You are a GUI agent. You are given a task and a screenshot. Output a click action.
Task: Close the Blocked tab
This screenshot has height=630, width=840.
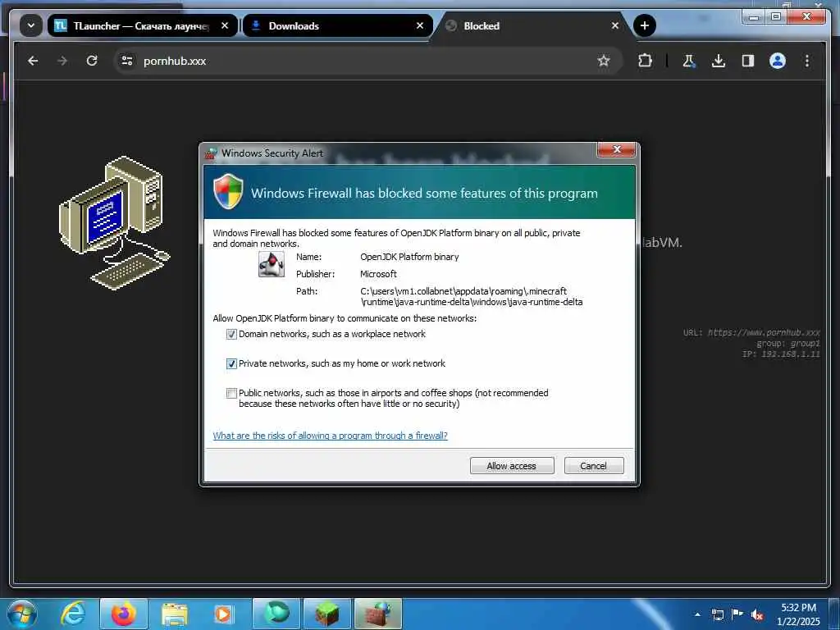click(x=615, y=25)
